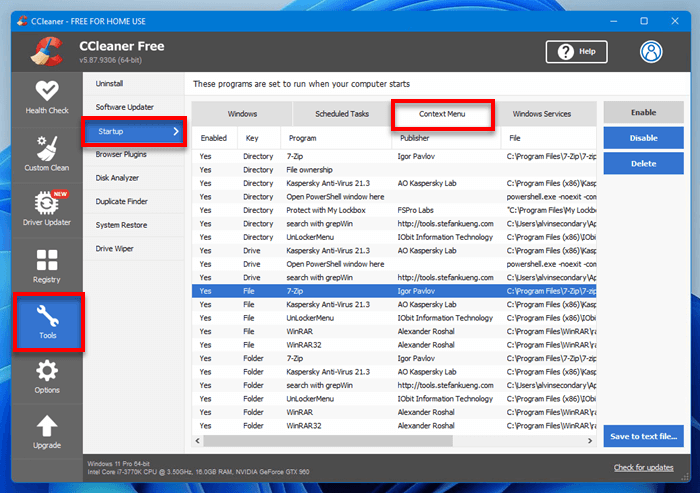Select Folder search with grepWin row
The height and width of the screenshot is (493, 700).
pos(394,385)
